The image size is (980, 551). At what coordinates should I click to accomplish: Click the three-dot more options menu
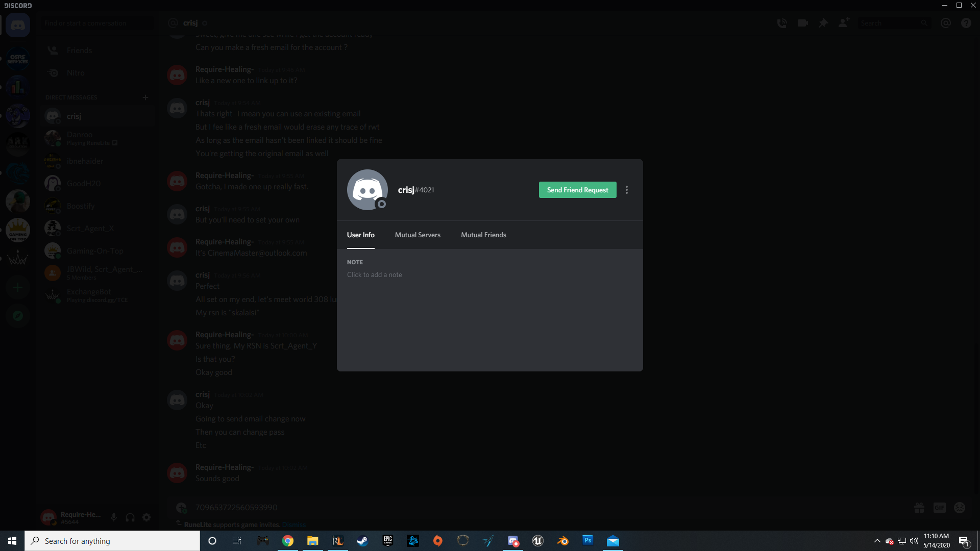pyautogui.click(x=627, y=190)
